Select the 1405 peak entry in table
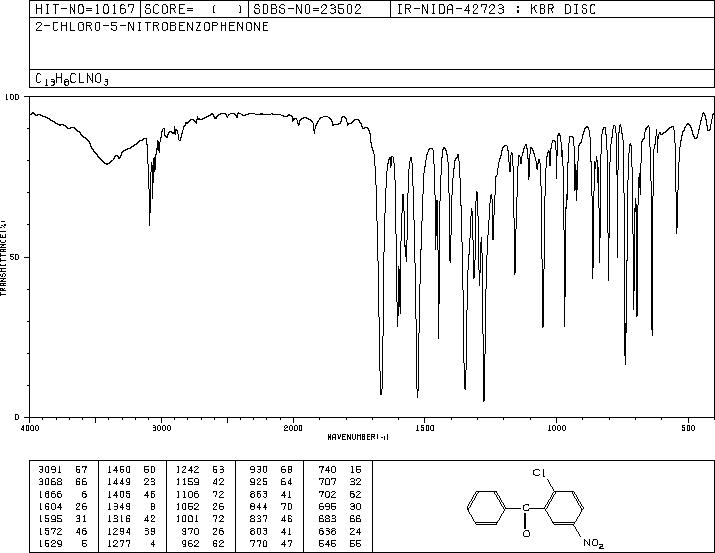 click(x=131, y=494)
